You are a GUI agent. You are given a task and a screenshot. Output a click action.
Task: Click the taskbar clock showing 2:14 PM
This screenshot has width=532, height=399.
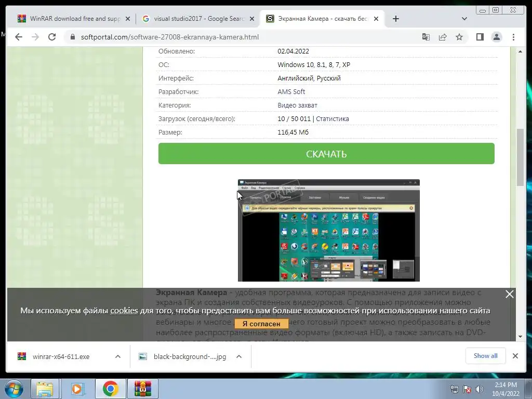pos(506,389)
